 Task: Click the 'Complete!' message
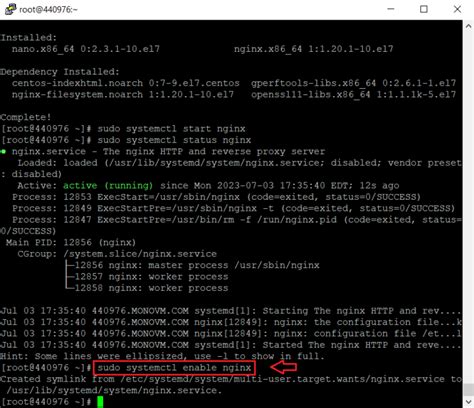pyautogui.click(x=26, y=117)
